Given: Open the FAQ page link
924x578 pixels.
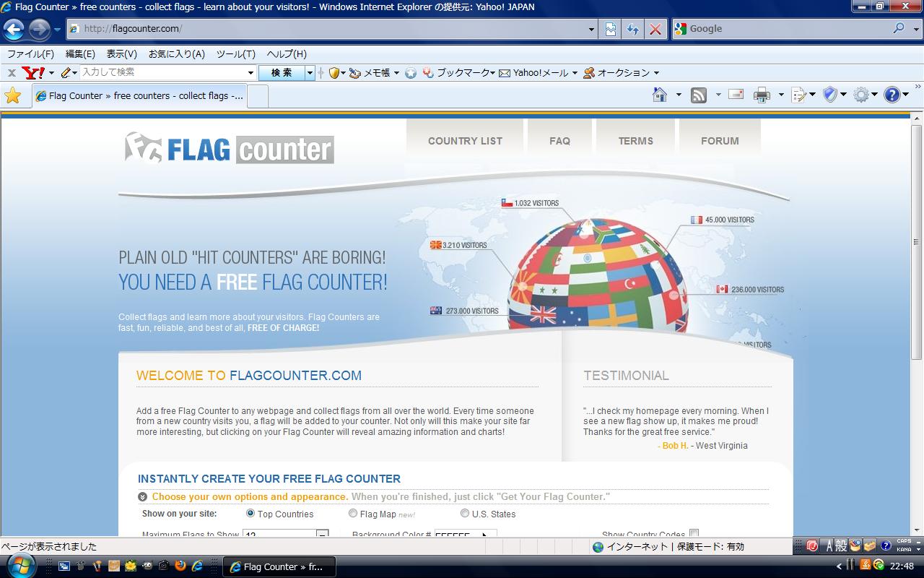Looking at the screenshot, I should (x=559, y=141).
